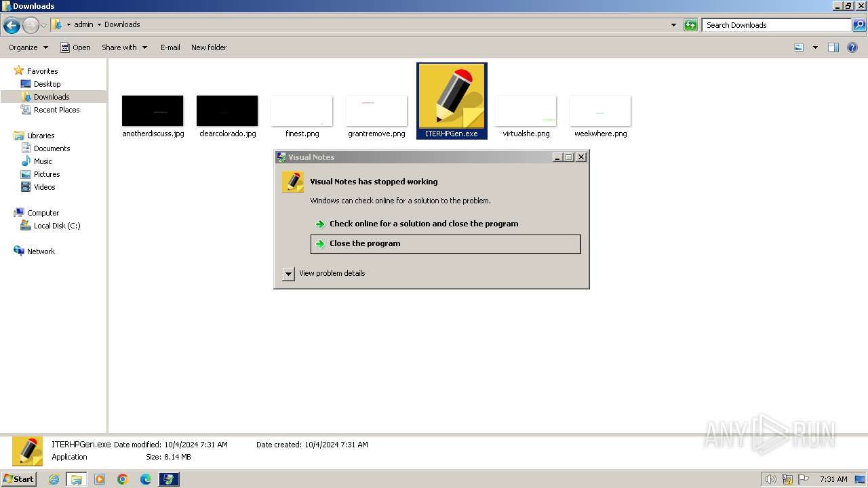Click the refresh button beside address bar
This screenshot has width=868, height=488.
690,25
